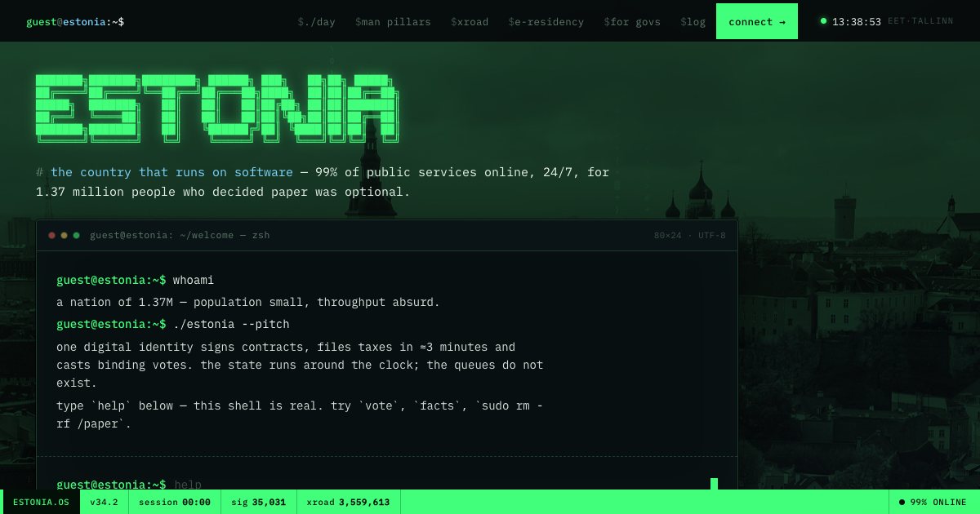Click the 13:38:53 clock readout
Viewport: 980px width, 514px height.
pos(857,22)
